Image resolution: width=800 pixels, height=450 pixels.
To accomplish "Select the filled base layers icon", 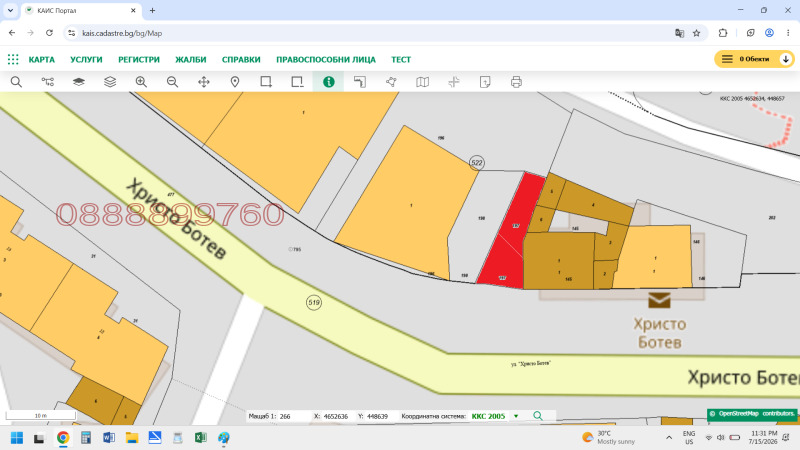I will click(x=79, y=82).
